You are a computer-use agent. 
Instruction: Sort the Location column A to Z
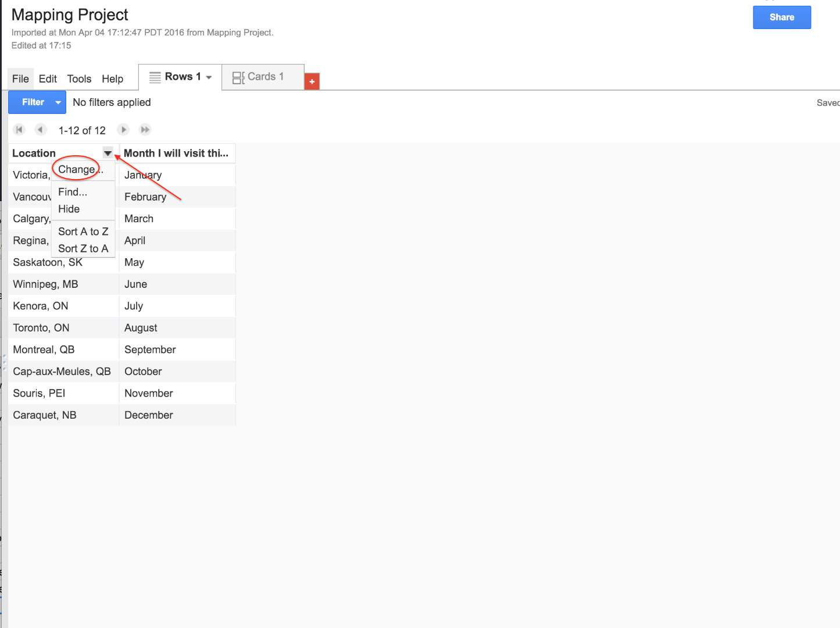coord(83,231)
